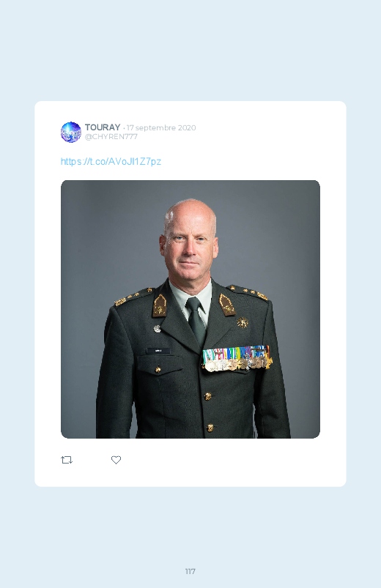Open the @CHYREN777 handle
Screen dimensions: 381x588
(x=111, y=137)
